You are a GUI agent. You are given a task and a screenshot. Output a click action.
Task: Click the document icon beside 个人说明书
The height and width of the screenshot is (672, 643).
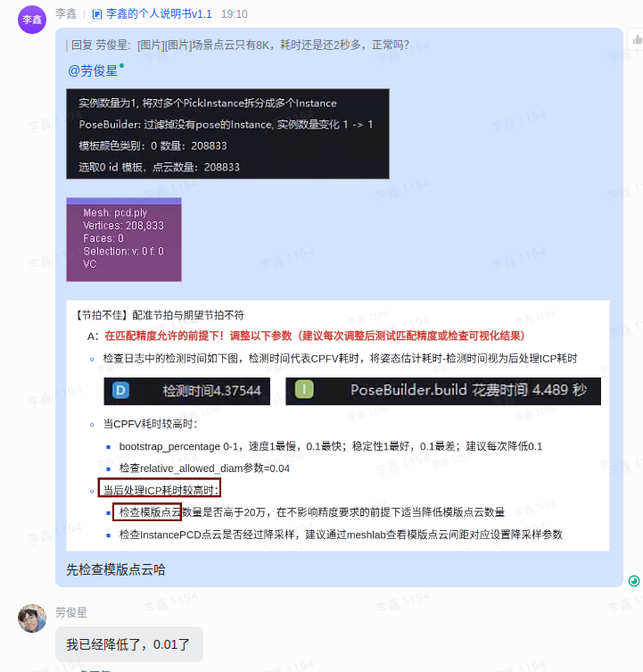[97, 14]
